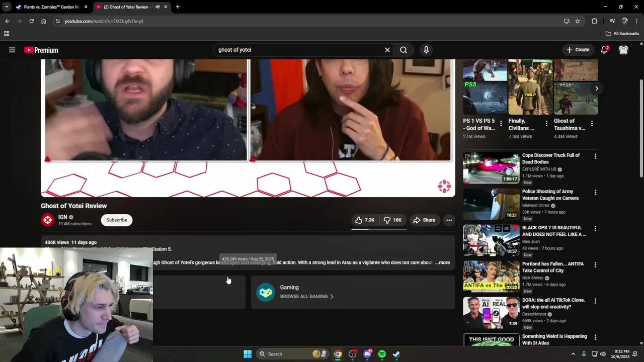644x362 pixels.
Task: Open Steam from the taskbar
Action: (x=396, y=354)
